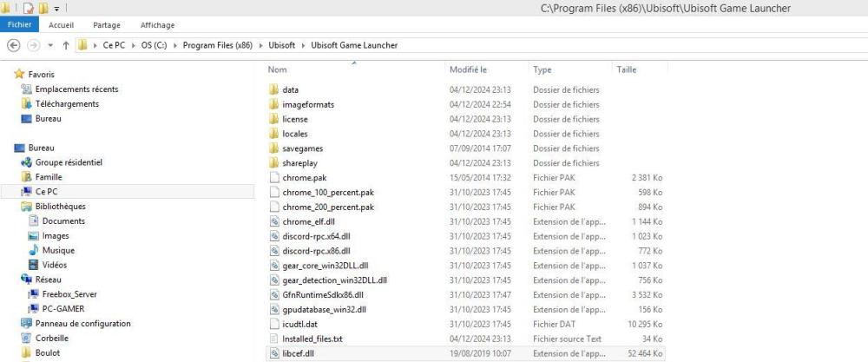868x362 pixels.
Task: Open Vidéos library icon
Action: (33, 265)
